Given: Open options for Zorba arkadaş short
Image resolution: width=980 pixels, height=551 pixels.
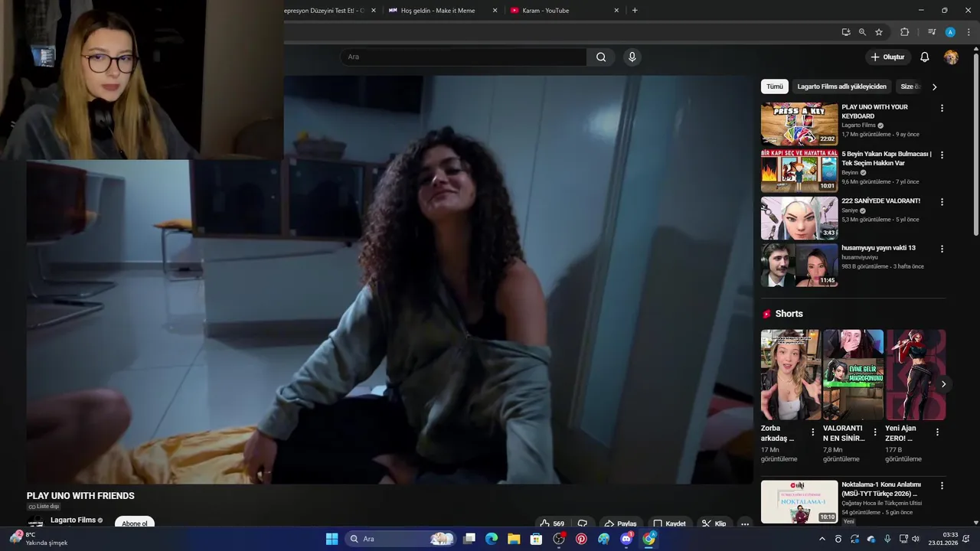Looking at the screenshot, I should tap(813, 432).
